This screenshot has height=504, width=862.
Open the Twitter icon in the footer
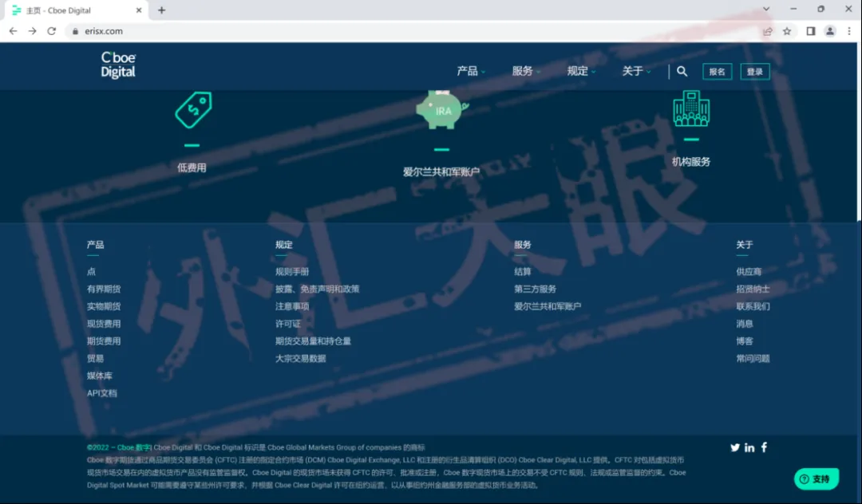coord(735,447)
